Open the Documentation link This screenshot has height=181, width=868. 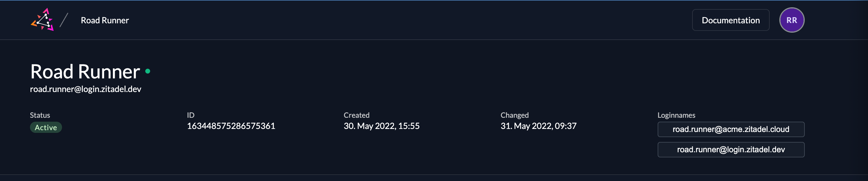point(731,20)
